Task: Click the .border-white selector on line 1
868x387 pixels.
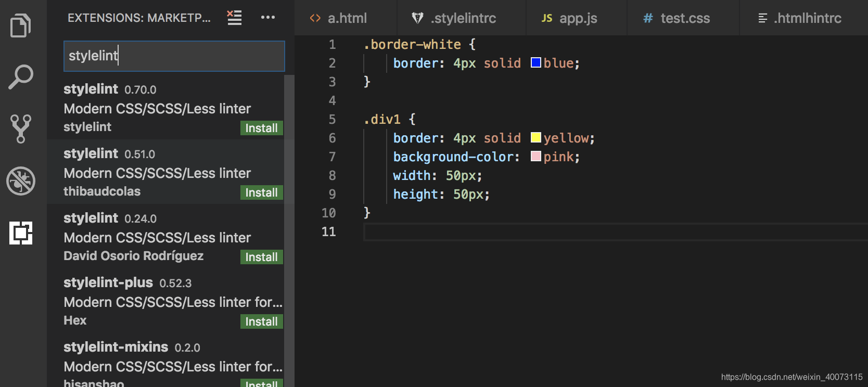Action: 412,45
